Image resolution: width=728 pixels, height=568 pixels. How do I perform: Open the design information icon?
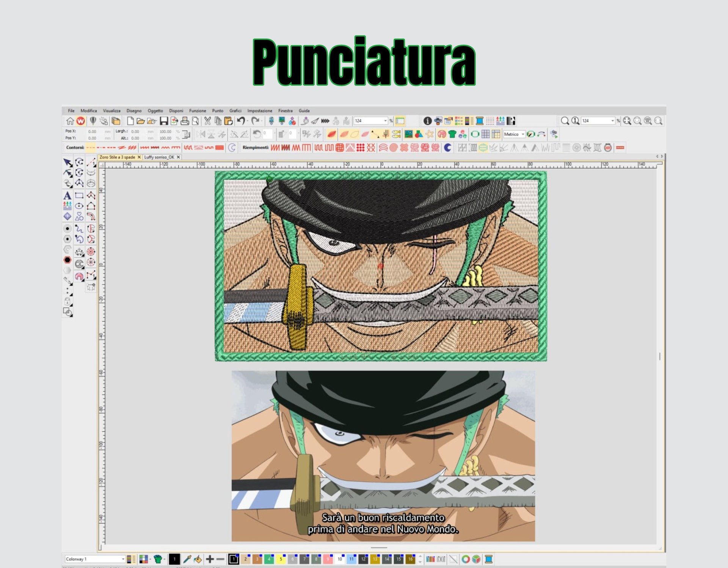[427, 121]
